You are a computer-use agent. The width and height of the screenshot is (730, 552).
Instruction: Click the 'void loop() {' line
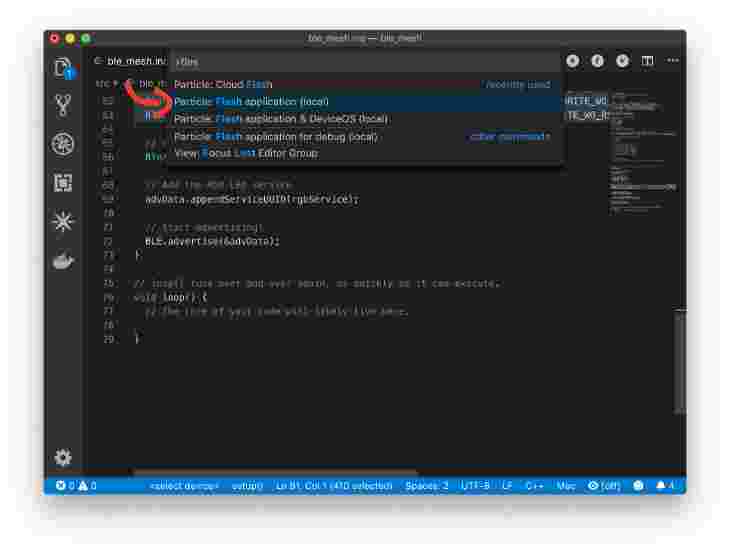pos(170,297)
